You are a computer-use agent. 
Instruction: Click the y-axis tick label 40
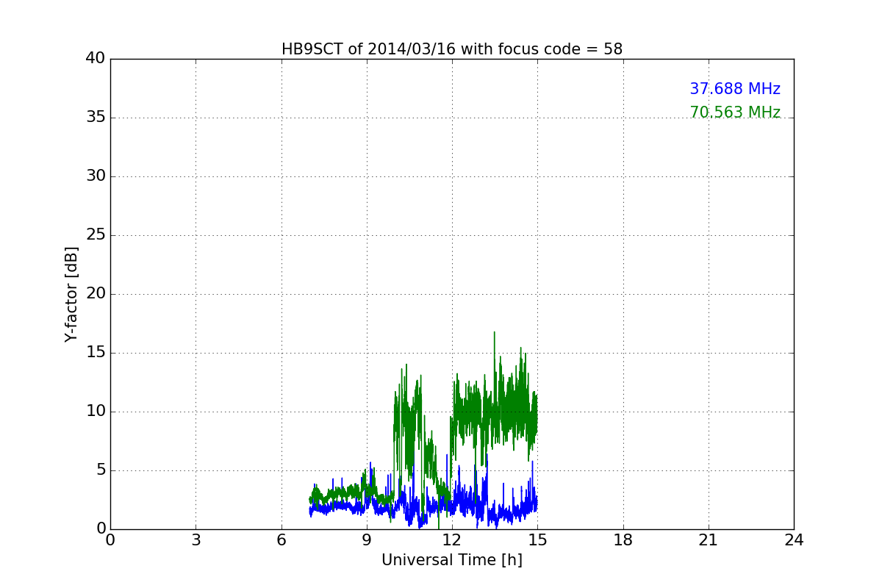(x=96, y=59)
